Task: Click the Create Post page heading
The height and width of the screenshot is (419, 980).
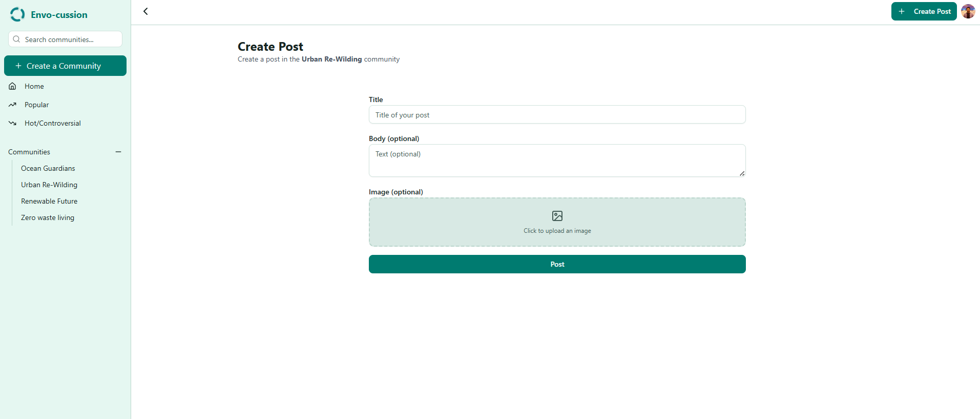Action: click(270, 47)
